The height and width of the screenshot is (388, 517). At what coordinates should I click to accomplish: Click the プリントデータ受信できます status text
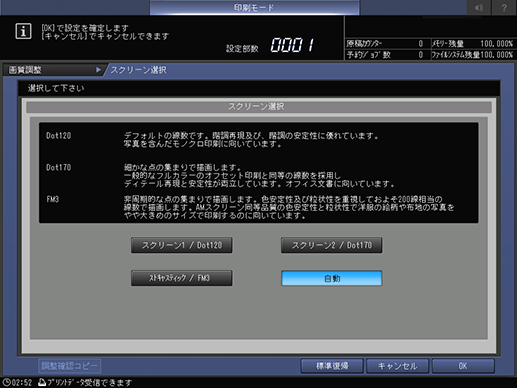[x=90, y=382]
